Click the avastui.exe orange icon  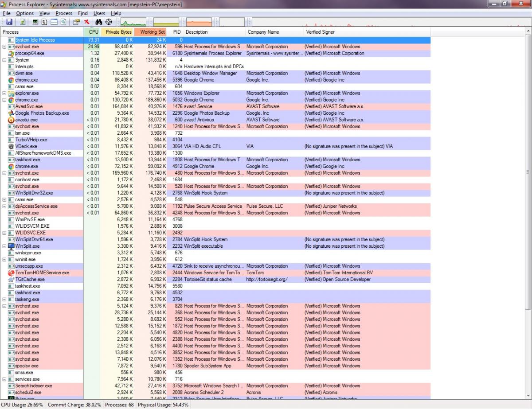12,120
